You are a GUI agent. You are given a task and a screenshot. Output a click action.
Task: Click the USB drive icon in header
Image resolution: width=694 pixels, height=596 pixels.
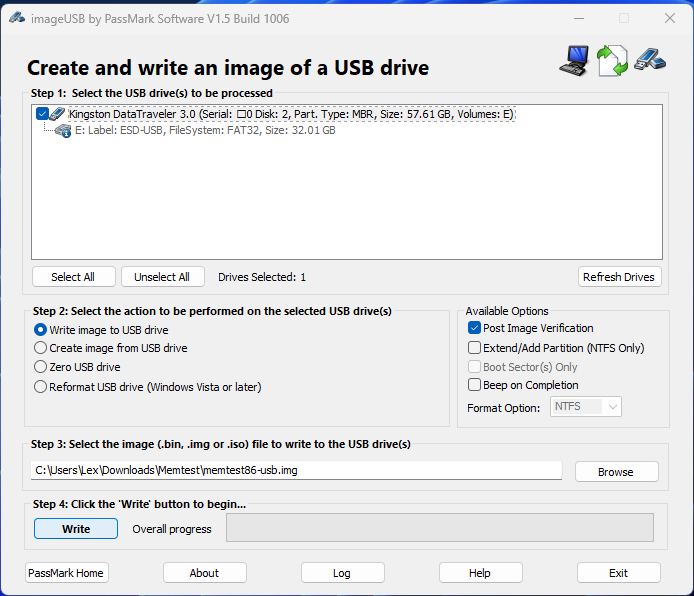tap(650, 59)
